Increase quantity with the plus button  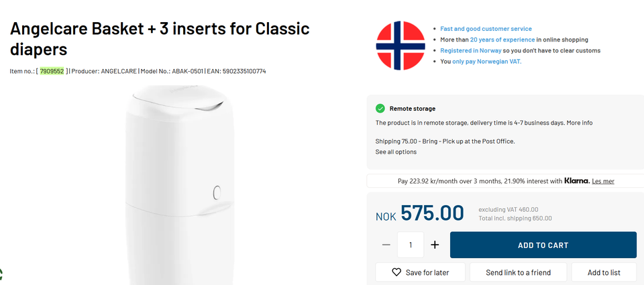tap(435, 245)
